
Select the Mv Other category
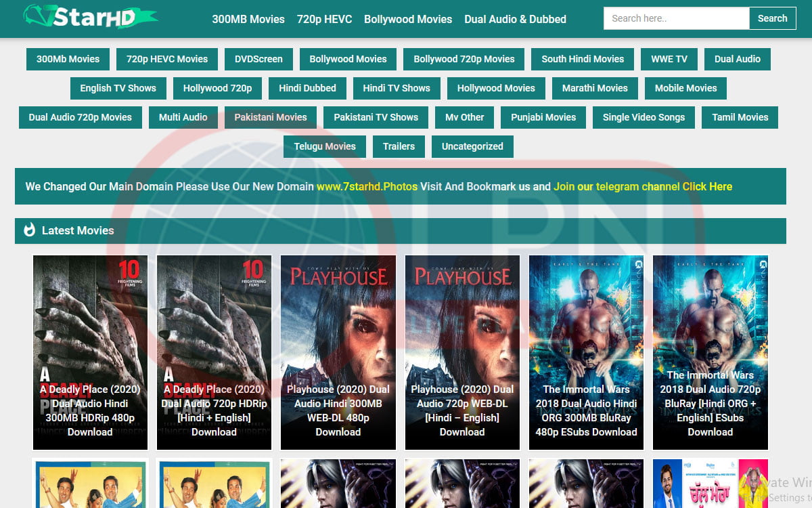point(464,117)
